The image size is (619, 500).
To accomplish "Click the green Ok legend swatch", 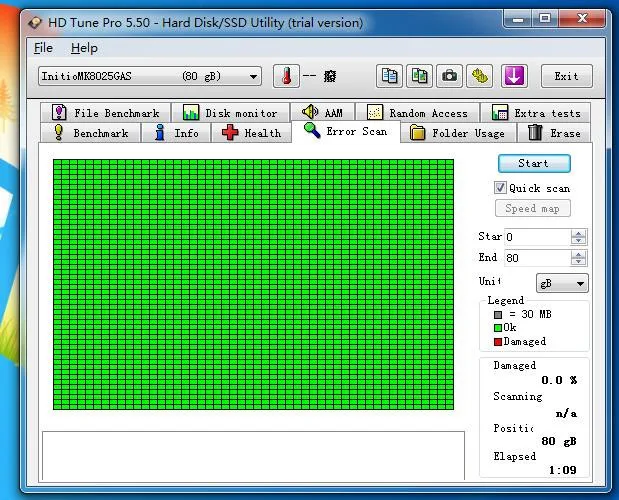I will 498,328.
